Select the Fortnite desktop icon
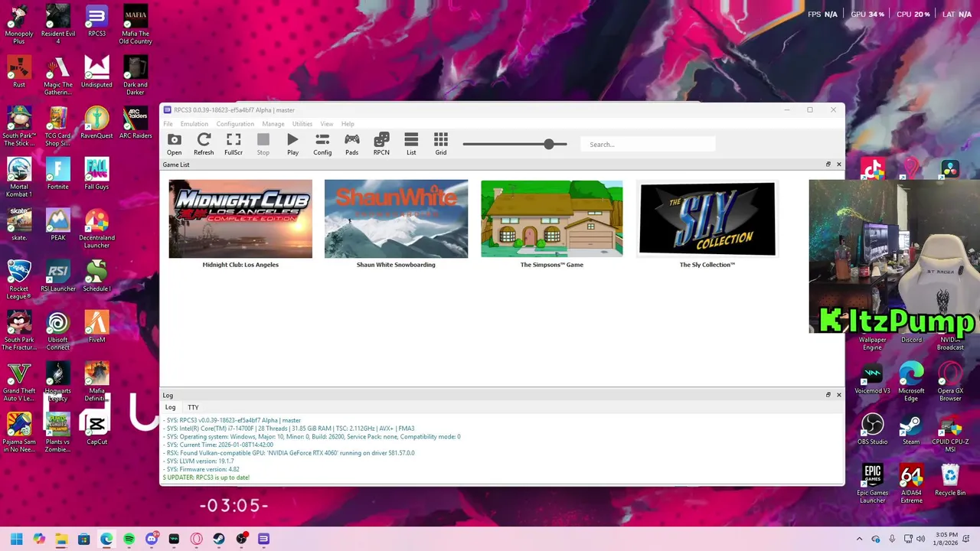The image size is (980, 551). point(58,174)
